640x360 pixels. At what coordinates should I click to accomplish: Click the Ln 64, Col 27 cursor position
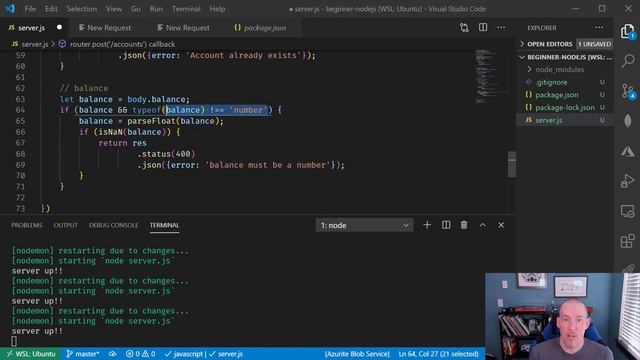coord(438,353)
